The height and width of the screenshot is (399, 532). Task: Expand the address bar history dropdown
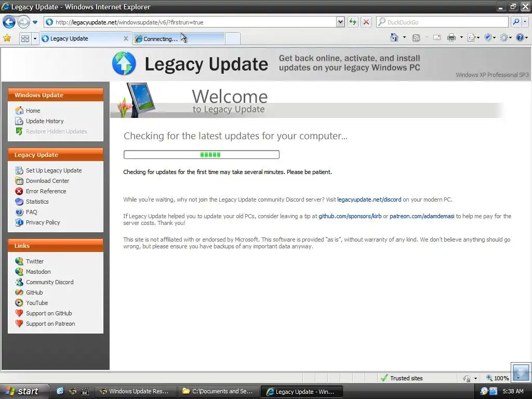pyautogui.click(x=340, y=22)
